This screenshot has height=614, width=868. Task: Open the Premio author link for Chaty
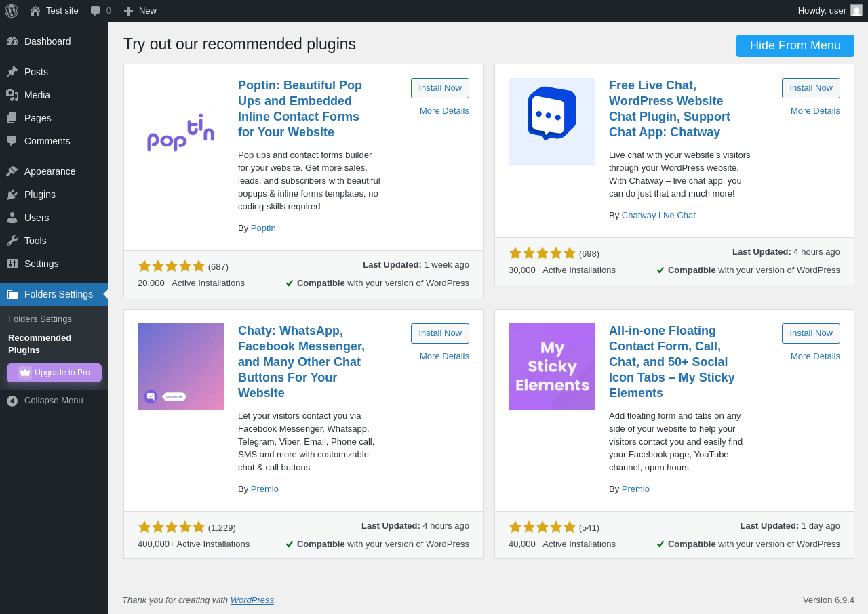click(264, 489)
